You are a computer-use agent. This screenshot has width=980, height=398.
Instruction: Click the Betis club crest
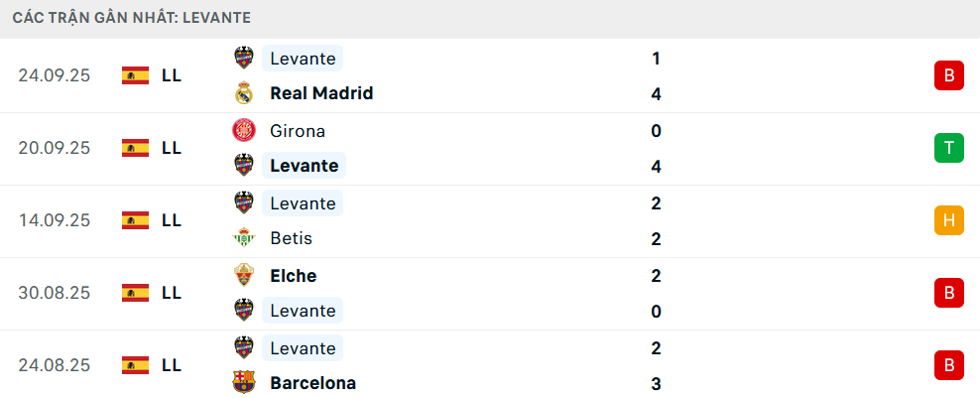click(x=243, y=238)
